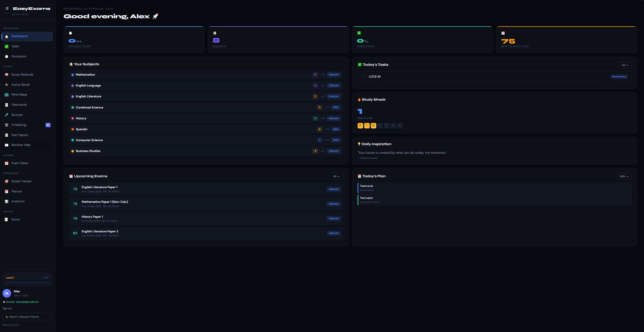View Exam Dates

coord(19,163)
